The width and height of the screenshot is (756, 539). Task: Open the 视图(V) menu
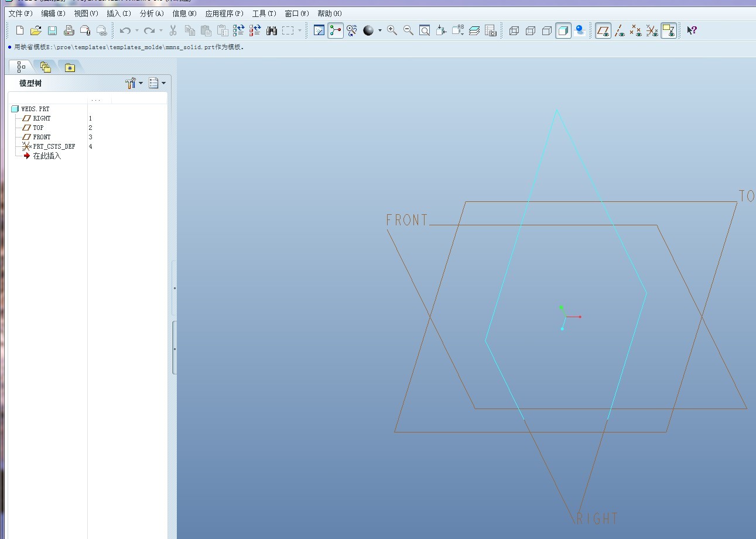[86, 13]
